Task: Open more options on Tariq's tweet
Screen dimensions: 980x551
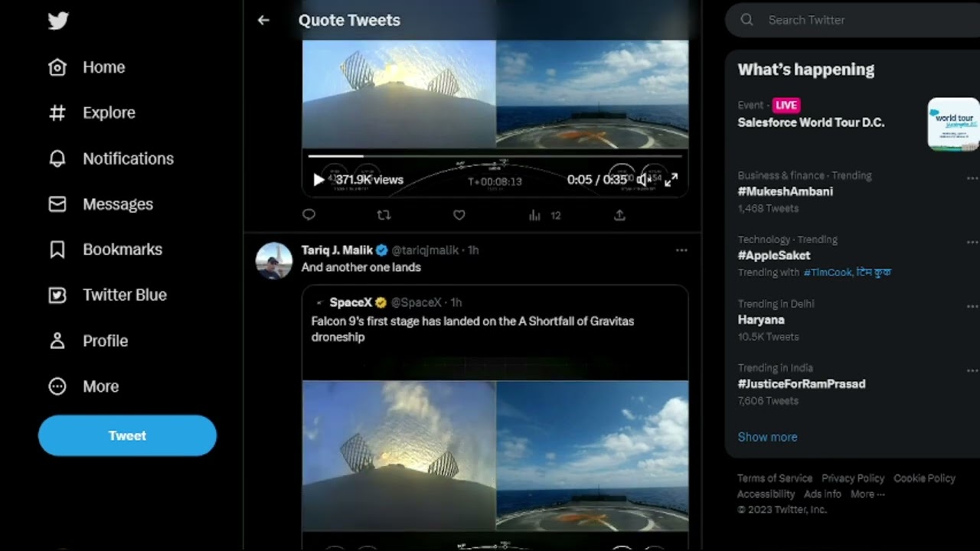Action: [x=681, y=250]
